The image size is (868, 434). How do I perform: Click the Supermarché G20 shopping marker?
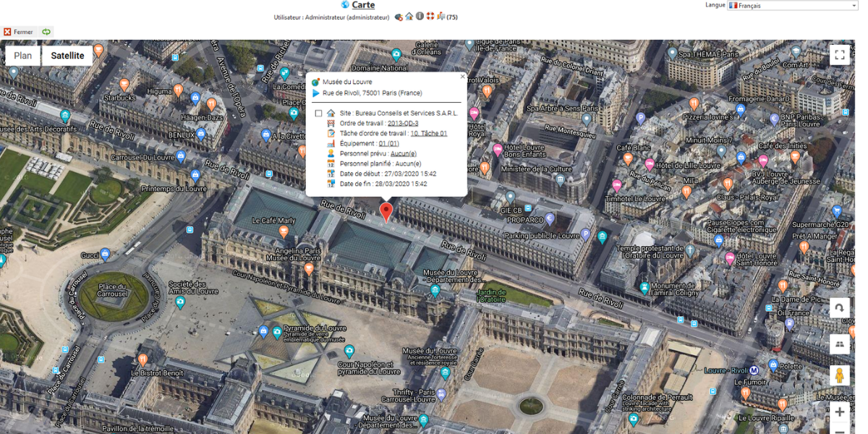point(838,211)
